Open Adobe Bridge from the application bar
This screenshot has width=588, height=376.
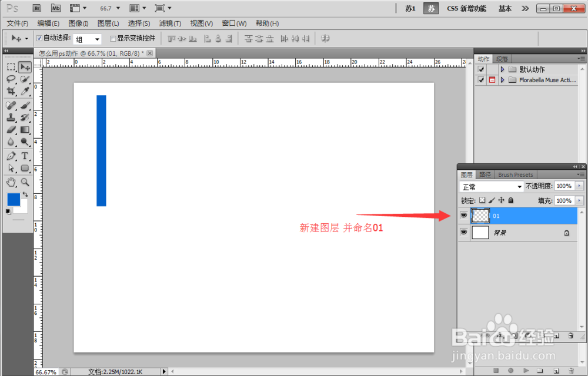point(36,8)
